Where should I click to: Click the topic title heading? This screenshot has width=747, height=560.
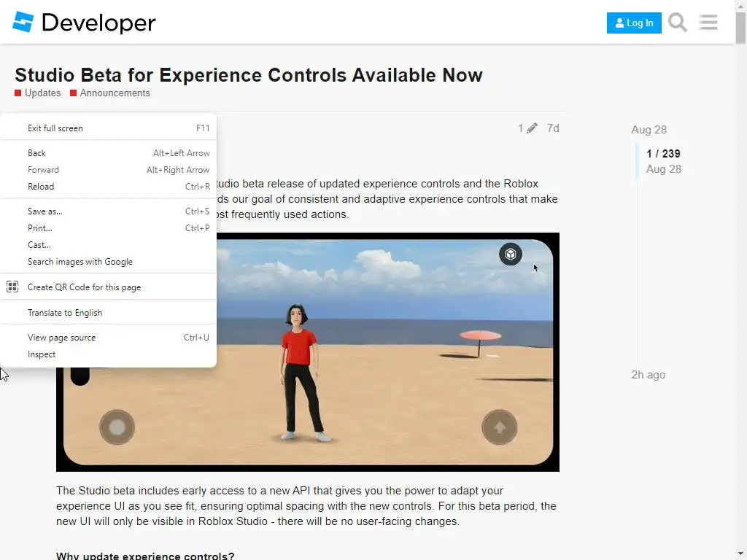(x=249, y=75)
